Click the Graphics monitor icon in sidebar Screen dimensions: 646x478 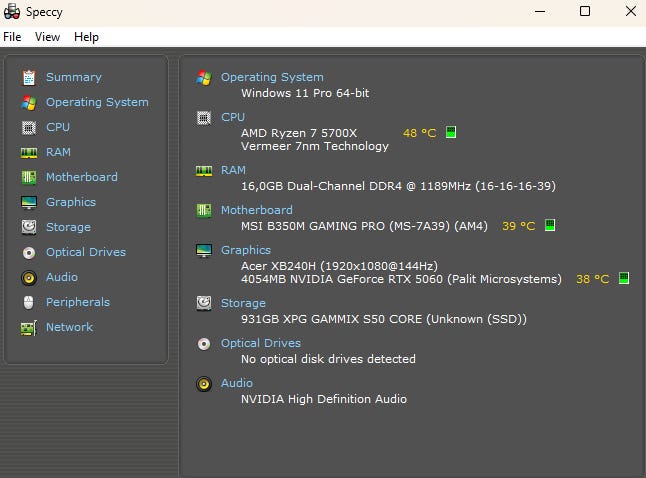click(28, 202)
